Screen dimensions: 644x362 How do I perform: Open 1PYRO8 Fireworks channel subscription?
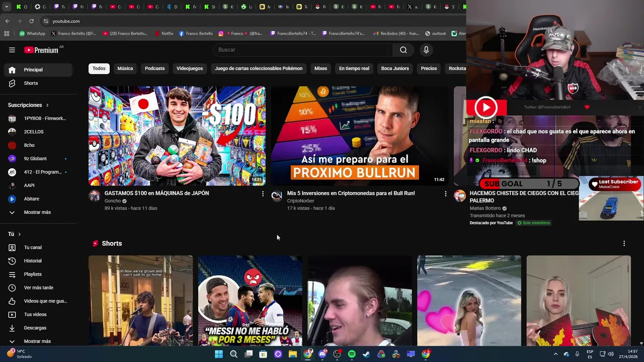tap(38, 118)
